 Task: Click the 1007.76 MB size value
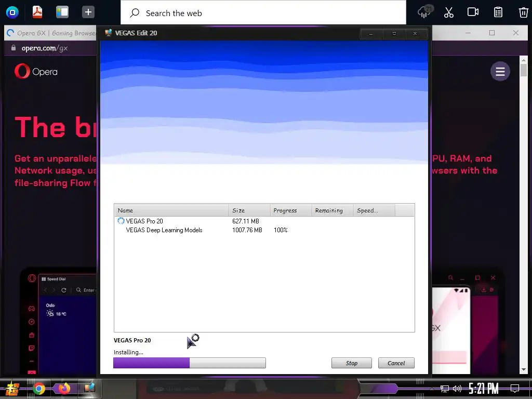click(247, 230)
